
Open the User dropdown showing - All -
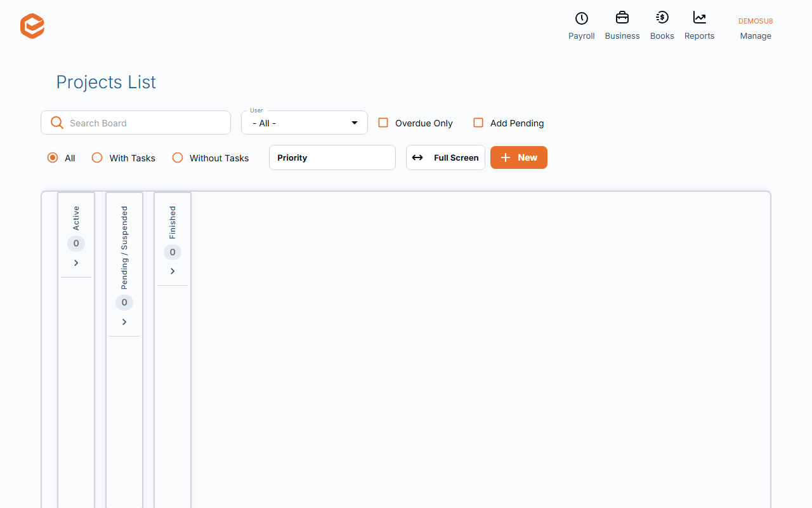pos(304,123)
